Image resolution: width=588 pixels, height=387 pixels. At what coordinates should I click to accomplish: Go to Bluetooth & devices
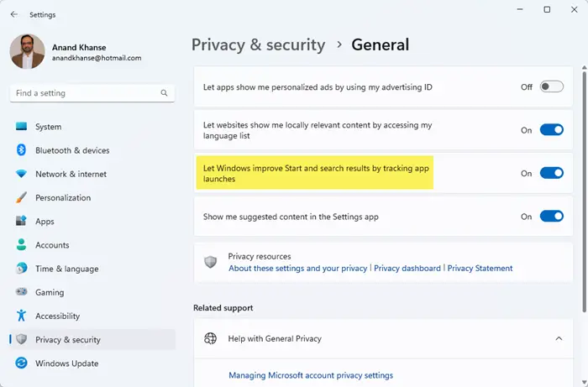[92, 150]
